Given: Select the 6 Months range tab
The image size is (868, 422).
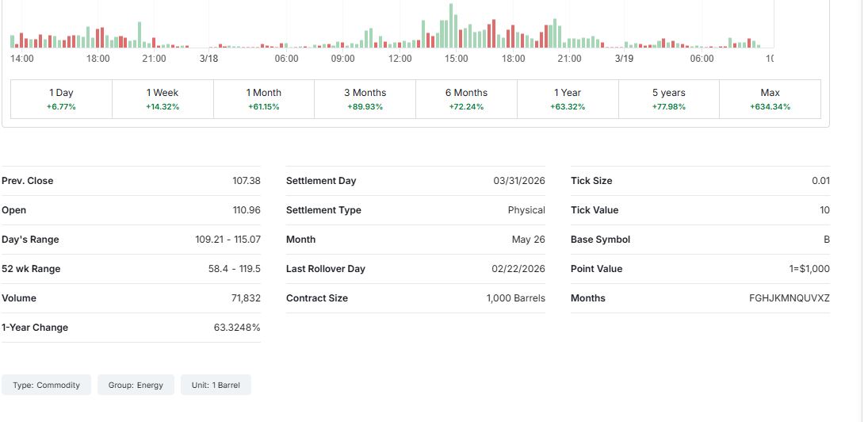Looking at the screenshot, I should pyautogui.click(x=466, y=99).
